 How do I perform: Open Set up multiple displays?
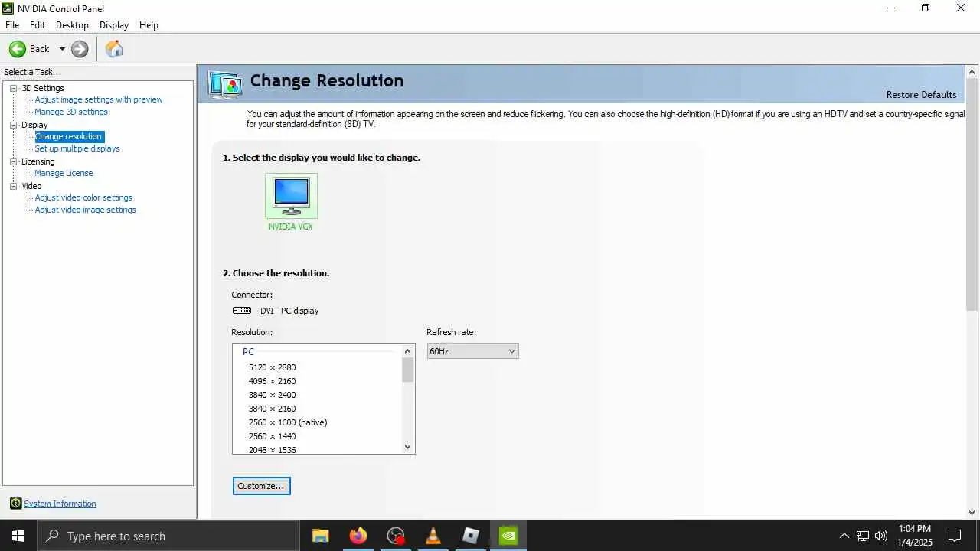tap(77, 148)
